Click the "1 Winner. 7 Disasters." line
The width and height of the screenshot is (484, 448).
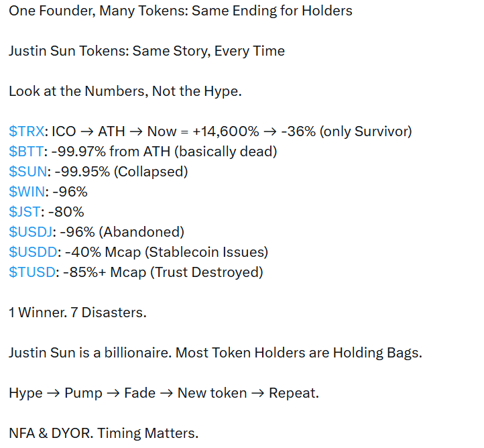[x=77, y=313]
